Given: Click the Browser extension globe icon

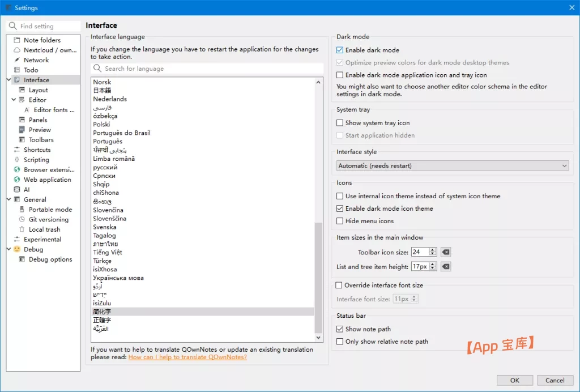Looking at the screenshot, I should click(x=17, y=170).
